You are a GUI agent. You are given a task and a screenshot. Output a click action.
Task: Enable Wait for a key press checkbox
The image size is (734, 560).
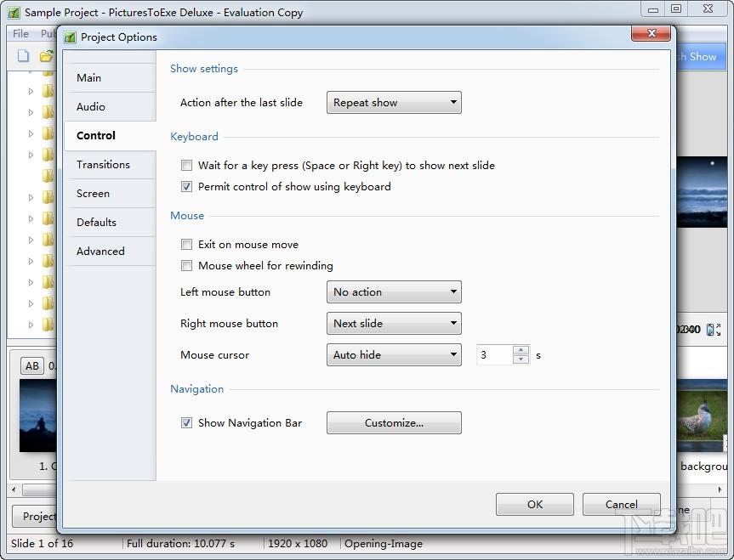(x=186, y=165)
